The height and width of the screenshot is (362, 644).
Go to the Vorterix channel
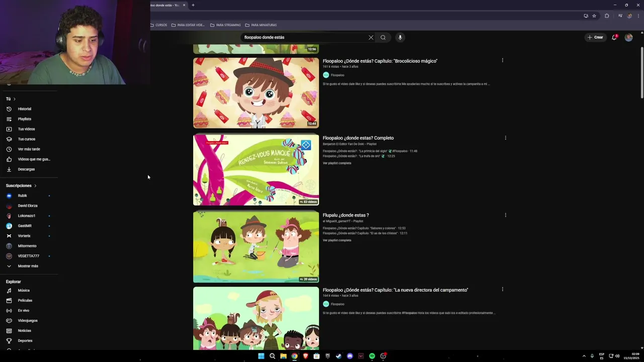coord(24,236)
